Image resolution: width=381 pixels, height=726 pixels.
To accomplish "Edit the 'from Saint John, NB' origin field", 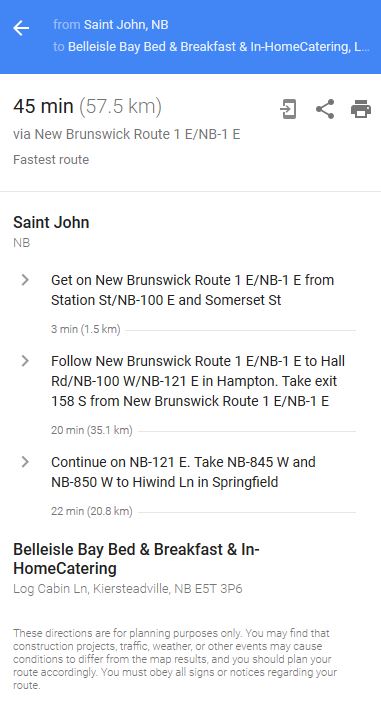I will 111,25.
